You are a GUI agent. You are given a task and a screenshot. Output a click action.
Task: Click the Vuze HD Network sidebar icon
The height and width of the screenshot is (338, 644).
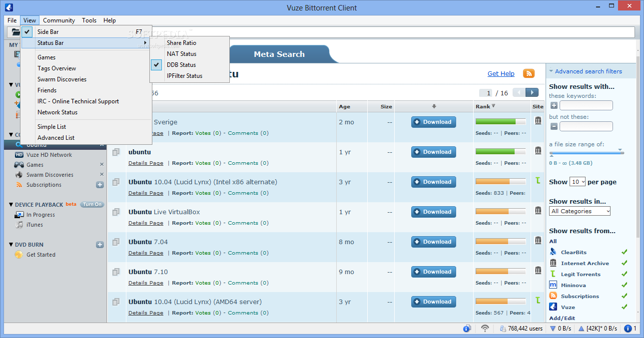(x=19, y=155)
